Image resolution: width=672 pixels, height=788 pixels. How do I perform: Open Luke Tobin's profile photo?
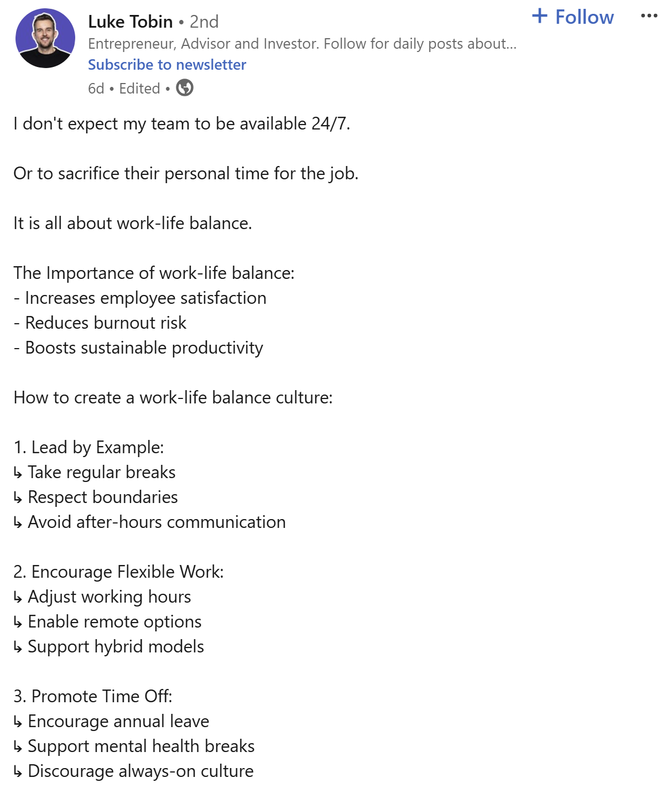pyautogui.click(x=45, y=38)
